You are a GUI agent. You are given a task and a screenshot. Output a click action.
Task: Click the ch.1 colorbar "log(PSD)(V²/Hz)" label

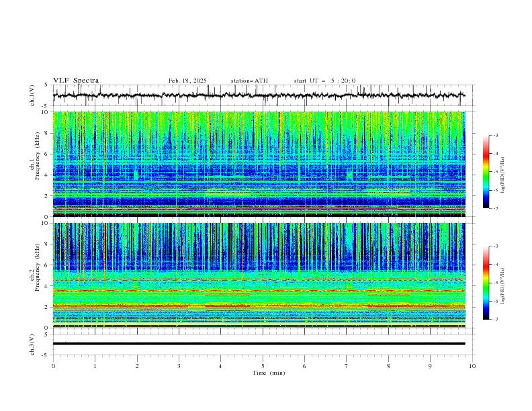(x=502, y=175)
